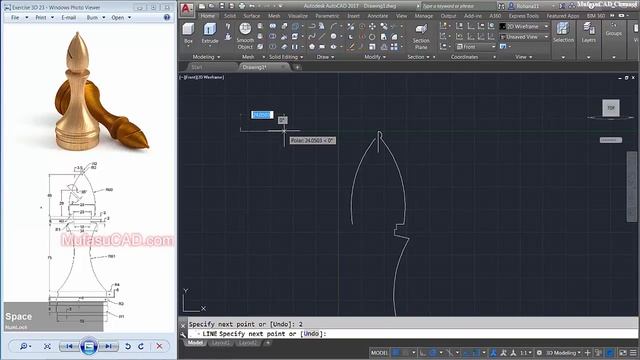Switch to the Drawing1 file tab
This screenshot has height=360, width=640.
(x=264, y=67)
